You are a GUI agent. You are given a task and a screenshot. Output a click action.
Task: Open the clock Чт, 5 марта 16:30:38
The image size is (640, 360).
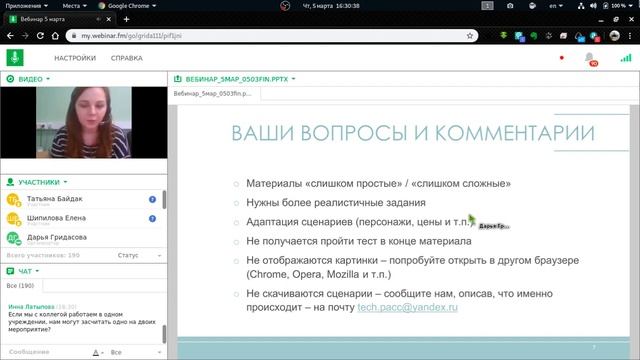tap(331, 6)
